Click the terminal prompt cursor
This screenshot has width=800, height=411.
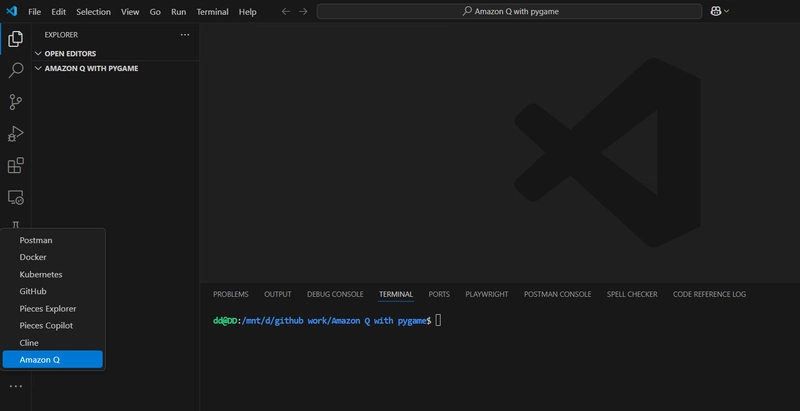coord(438,321)
